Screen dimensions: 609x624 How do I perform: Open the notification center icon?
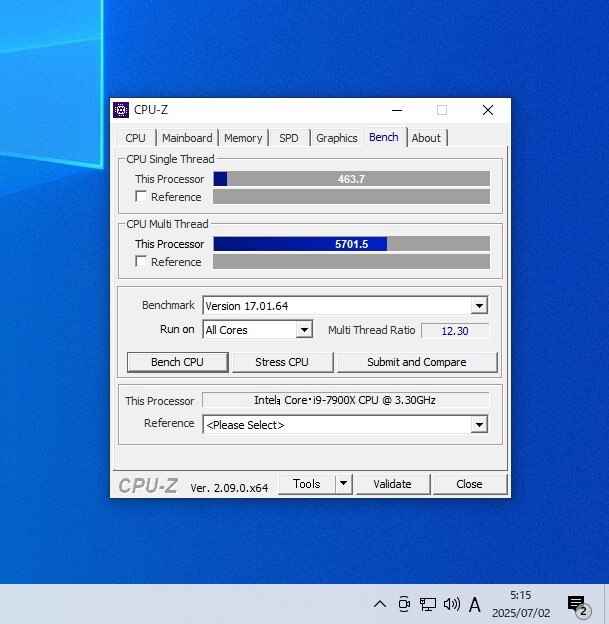579,605
